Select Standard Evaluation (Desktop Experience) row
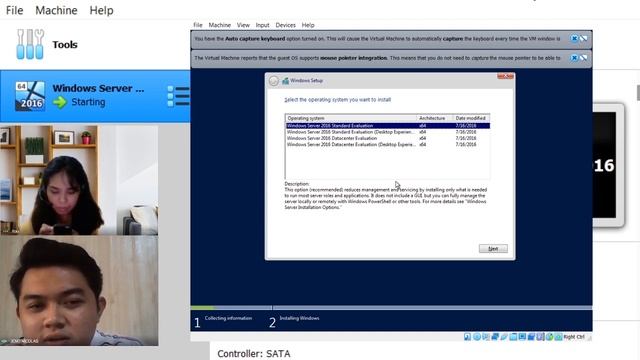The height and width of the screenshot is (360, 640). coord(387,132)
